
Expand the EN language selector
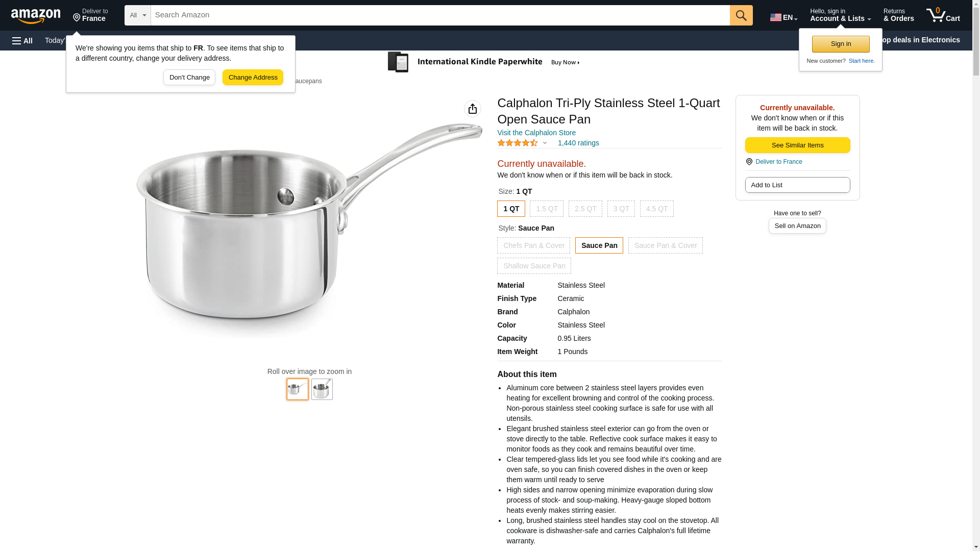(x=783, y=17)
